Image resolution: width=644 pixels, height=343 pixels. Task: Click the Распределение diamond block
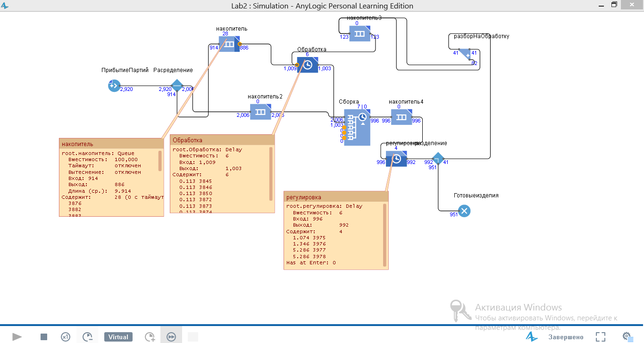point(176,86)
